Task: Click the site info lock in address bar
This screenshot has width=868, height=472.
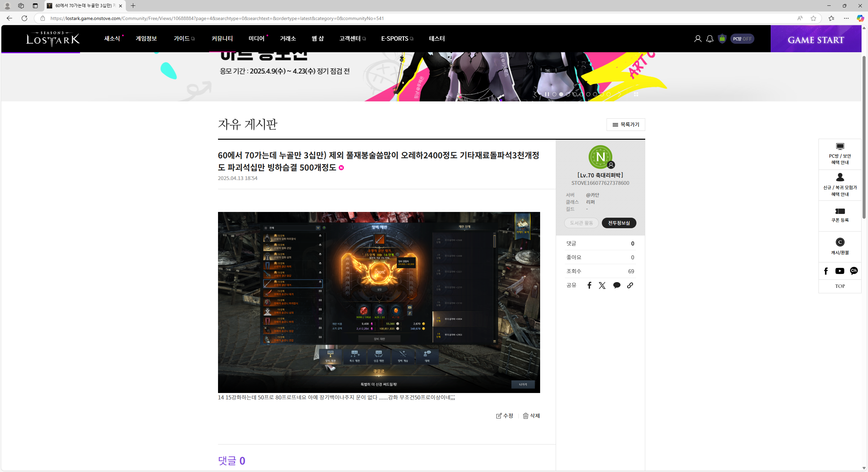Action: 43,18
